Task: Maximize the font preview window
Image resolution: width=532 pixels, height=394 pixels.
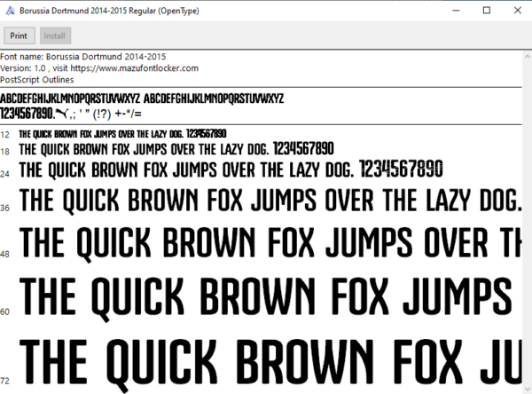Action: click(x=487, y=11)
